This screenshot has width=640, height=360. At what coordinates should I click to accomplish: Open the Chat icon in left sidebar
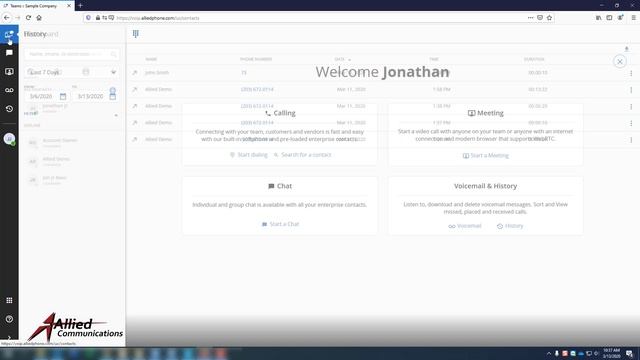[x=9, y=53]
